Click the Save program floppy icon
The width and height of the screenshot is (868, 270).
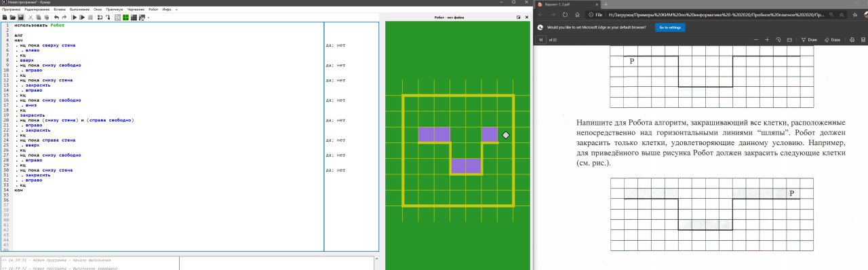pyautogui.click(x=20, y=17)
